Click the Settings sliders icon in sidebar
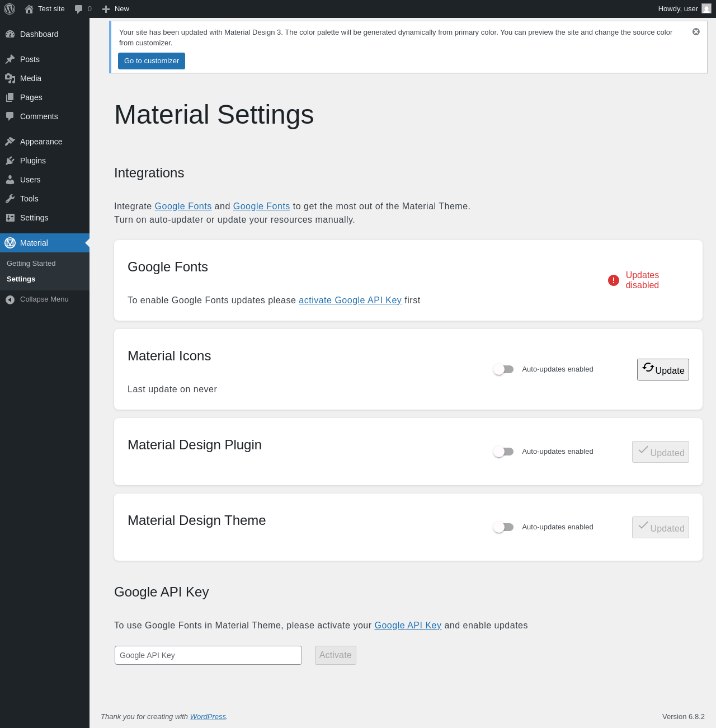Viewport: 716px width, 728px height. [10, 218]
